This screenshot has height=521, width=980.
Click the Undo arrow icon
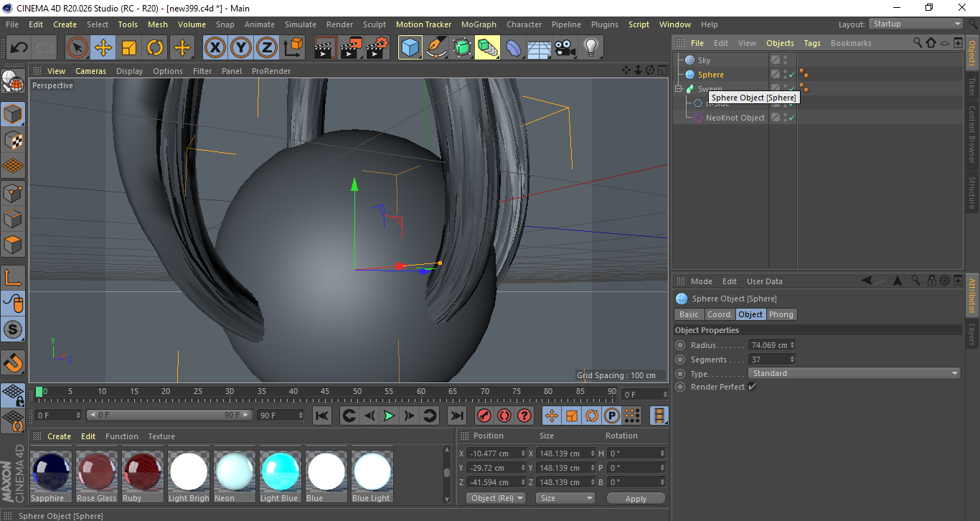pyautogui.click(x=19, y=48)
